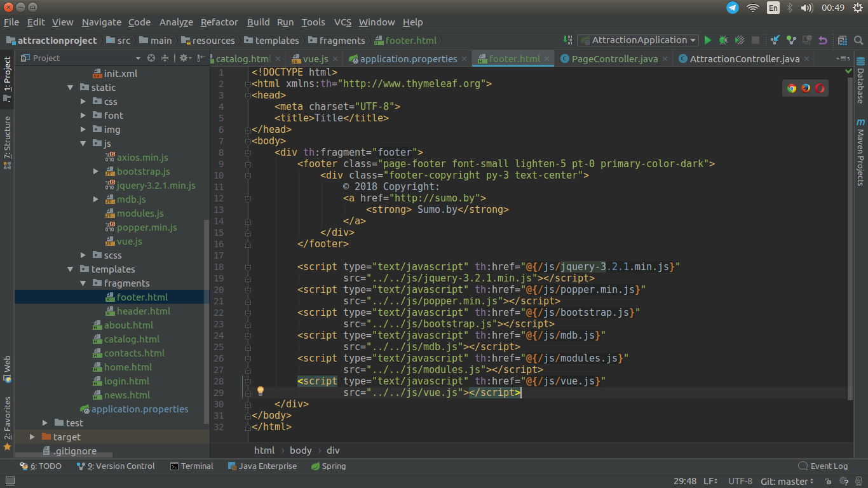Open Project panel settings gear
This screenshot has height=488, width=868.
[184, 58]
